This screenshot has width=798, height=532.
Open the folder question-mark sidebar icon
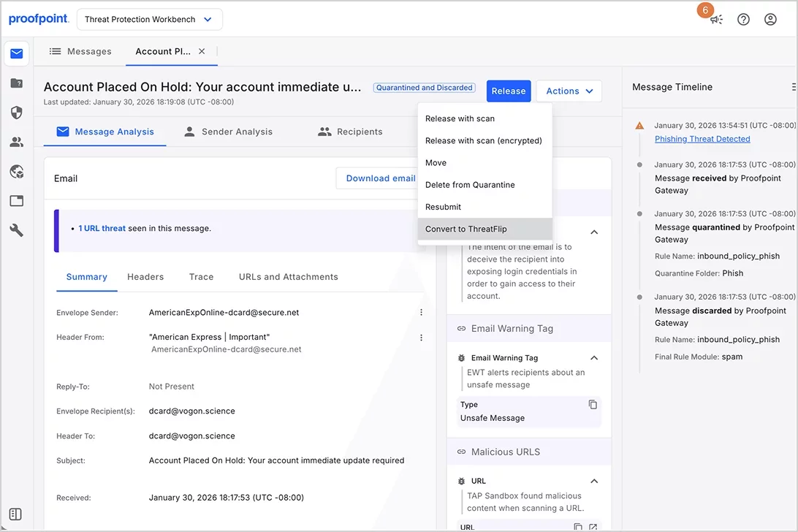16,83
